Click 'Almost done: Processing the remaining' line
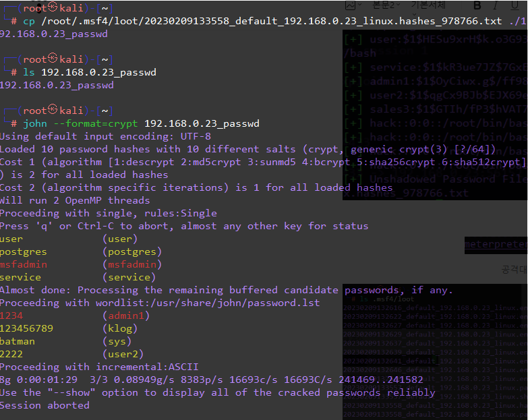 (x=227, y=290)
